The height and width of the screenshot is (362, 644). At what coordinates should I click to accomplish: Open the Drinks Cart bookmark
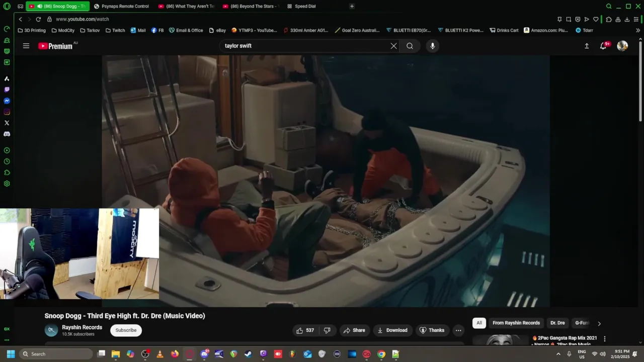point(504,30)
